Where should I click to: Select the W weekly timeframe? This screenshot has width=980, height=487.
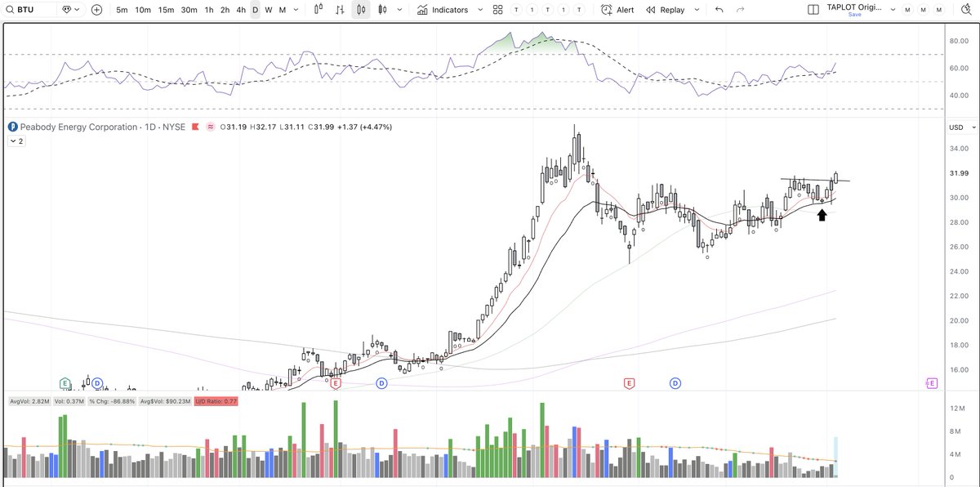(269, 10)
